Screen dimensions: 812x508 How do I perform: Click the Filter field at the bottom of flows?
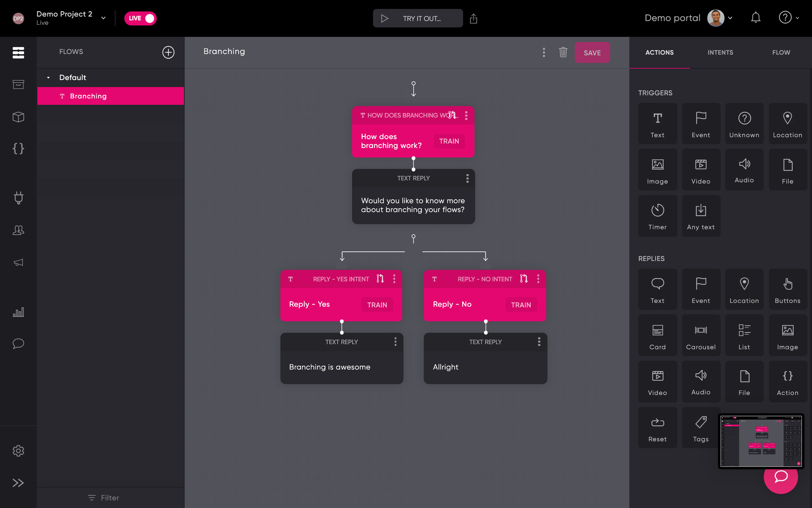[104, 497]
